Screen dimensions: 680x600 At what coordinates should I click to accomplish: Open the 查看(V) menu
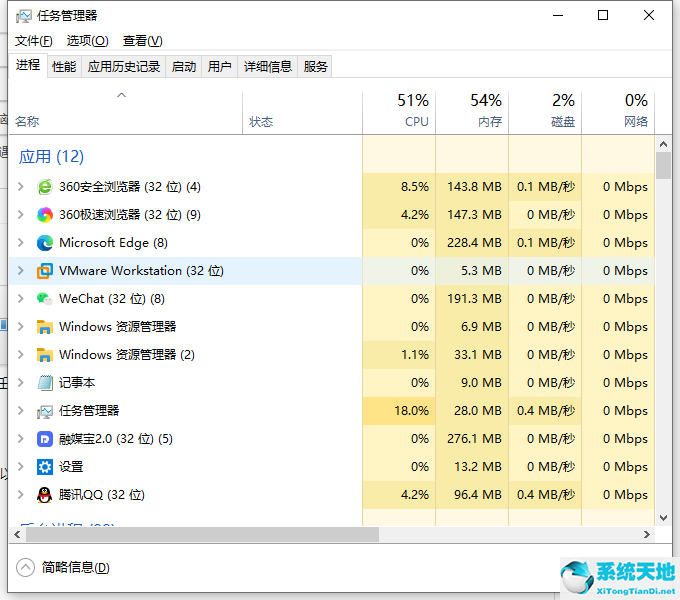[x=142, y=41]
